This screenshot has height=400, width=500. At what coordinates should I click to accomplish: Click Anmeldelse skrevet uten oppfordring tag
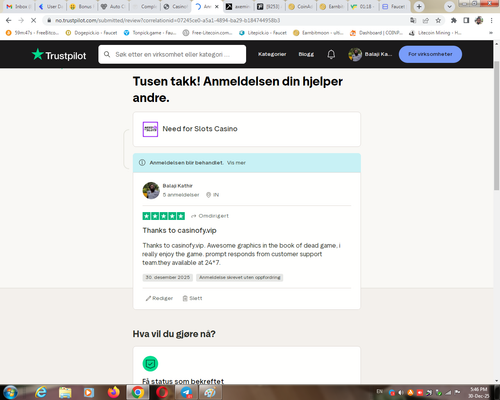pyautogui.click(x=240, y=277)
